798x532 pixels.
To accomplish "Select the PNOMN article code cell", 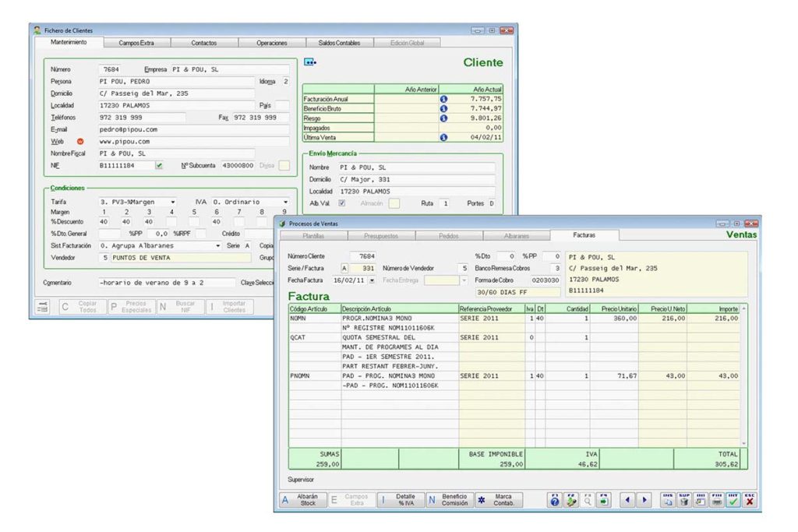I will click(315, 376).
